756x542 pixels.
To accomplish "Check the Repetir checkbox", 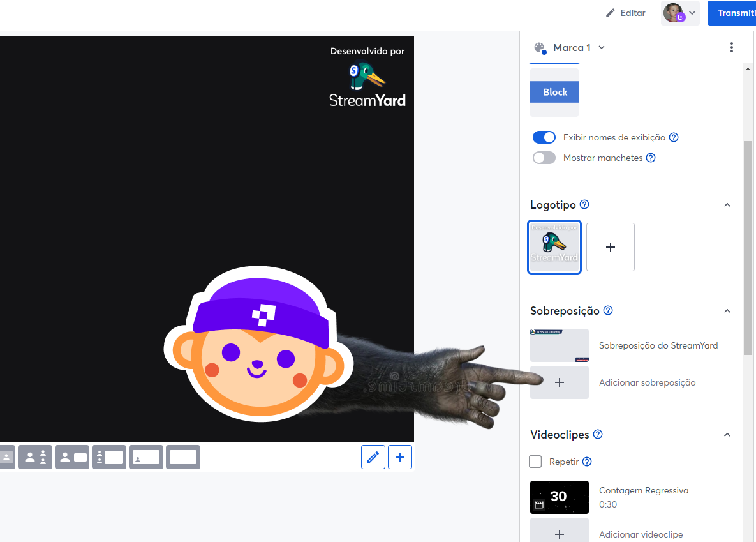I will click(535, 462).
